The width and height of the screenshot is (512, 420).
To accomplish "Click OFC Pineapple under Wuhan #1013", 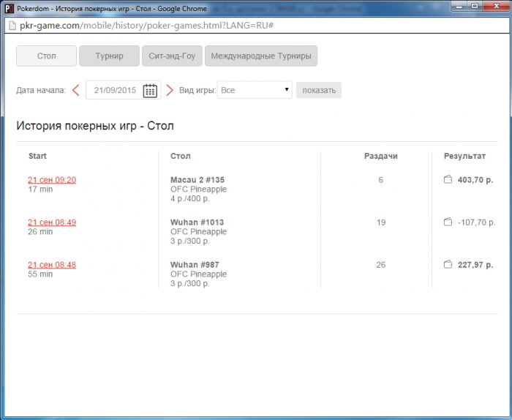I will coord(198,231).
